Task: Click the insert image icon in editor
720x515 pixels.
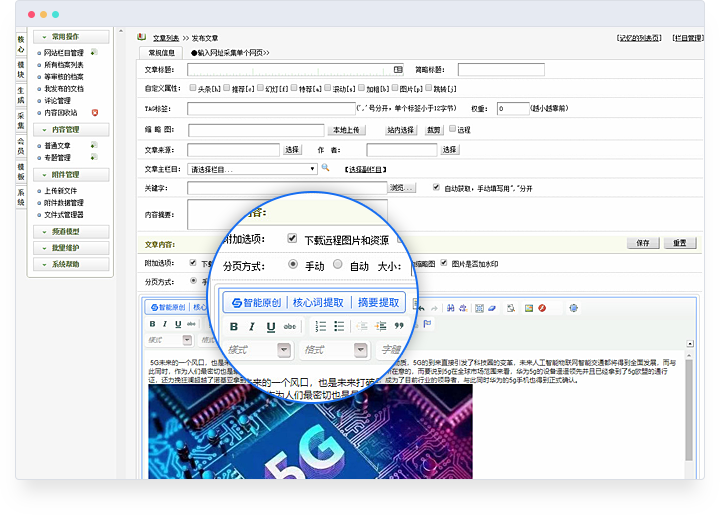Action: pyautogui.click(x=529, y=308)
